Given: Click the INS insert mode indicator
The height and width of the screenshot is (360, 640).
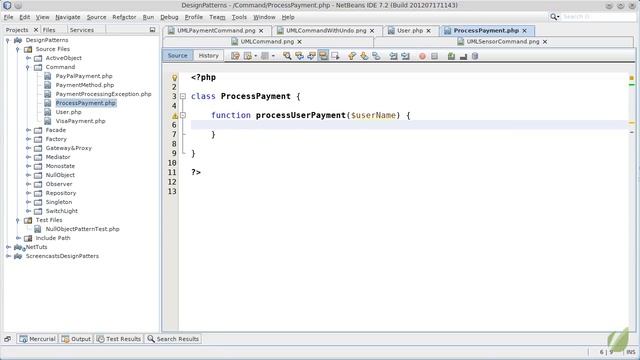Looking at the screenshot, I should click(631, 352).
